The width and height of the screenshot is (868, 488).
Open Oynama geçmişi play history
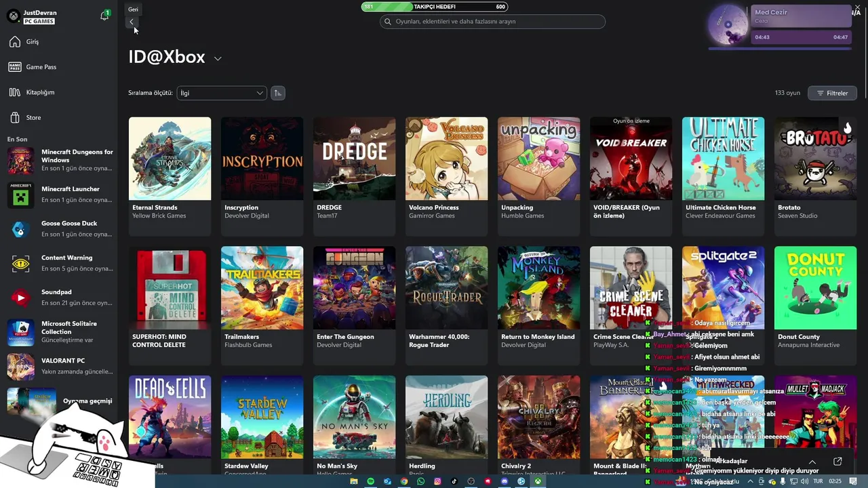59,401
